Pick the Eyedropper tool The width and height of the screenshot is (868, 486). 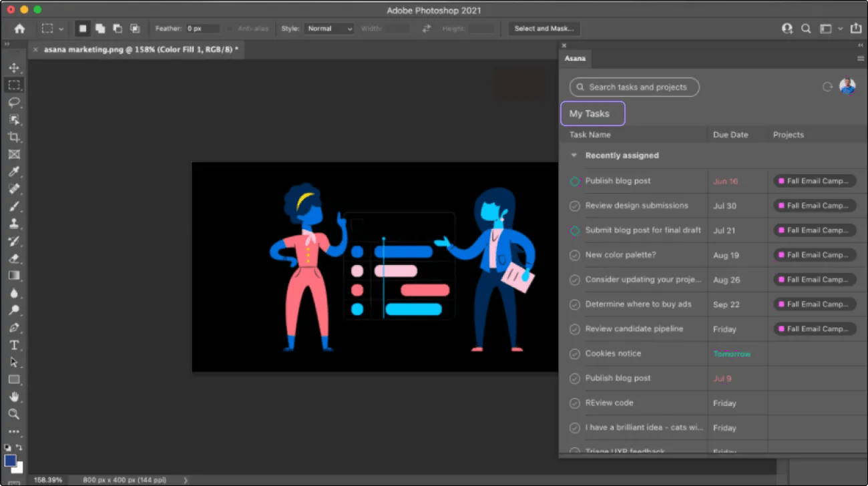click(14, 172)
